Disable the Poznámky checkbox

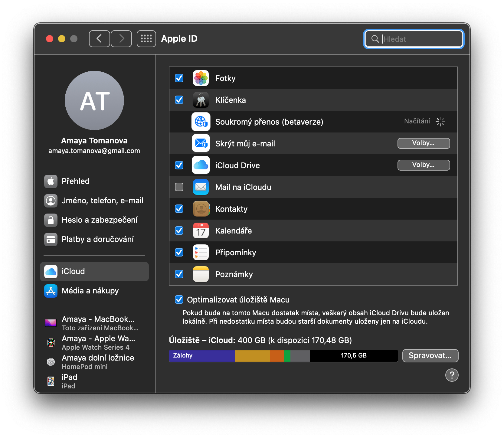[179, 274]
